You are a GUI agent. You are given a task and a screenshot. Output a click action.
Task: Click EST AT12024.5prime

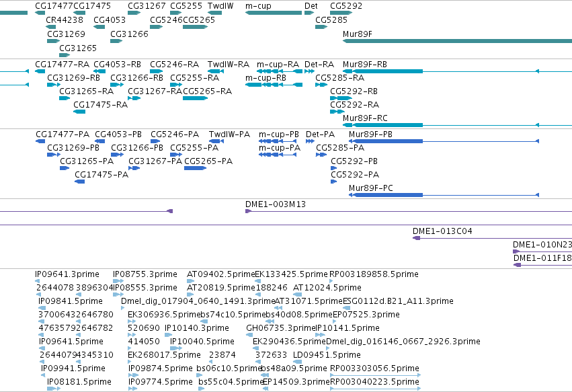pos(327,288)
